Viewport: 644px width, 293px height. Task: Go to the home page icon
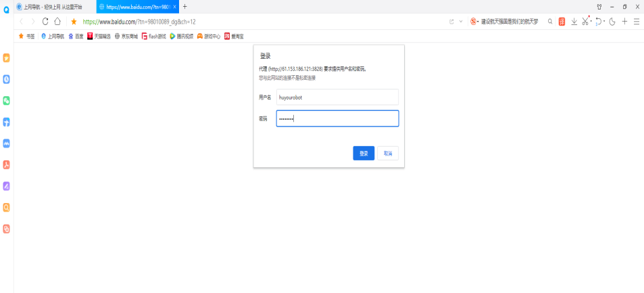[x=57, y=22]
